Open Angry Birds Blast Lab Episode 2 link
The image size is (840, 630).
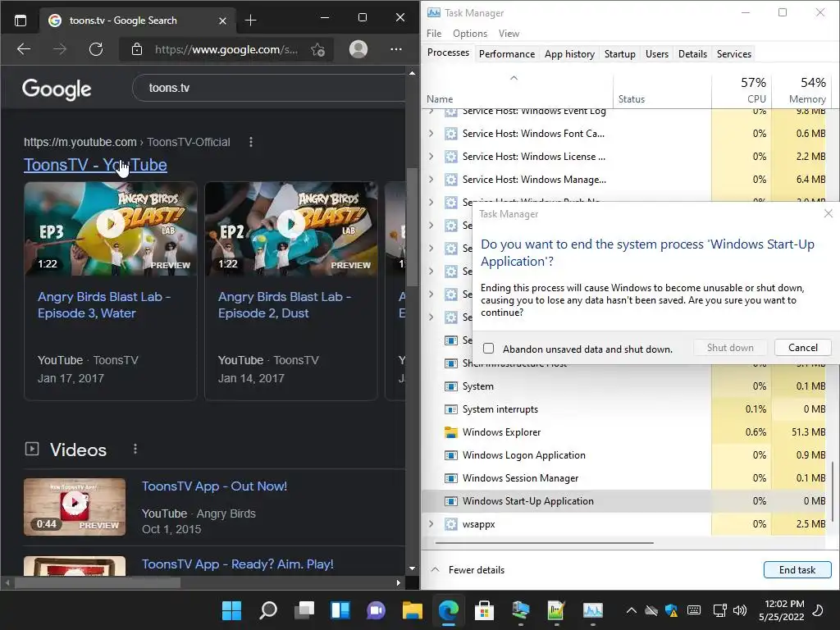tap(285, 305)
